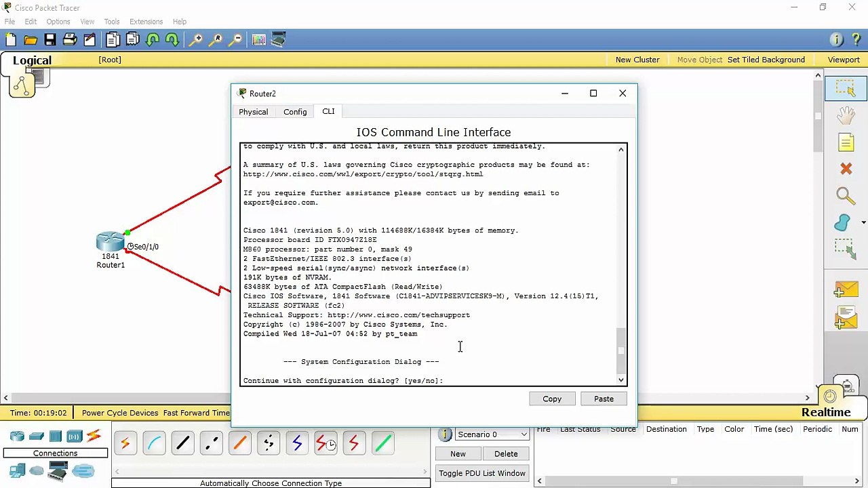Select Connections lightning category icon
This screenshot has height=488, width=868.
94,436
